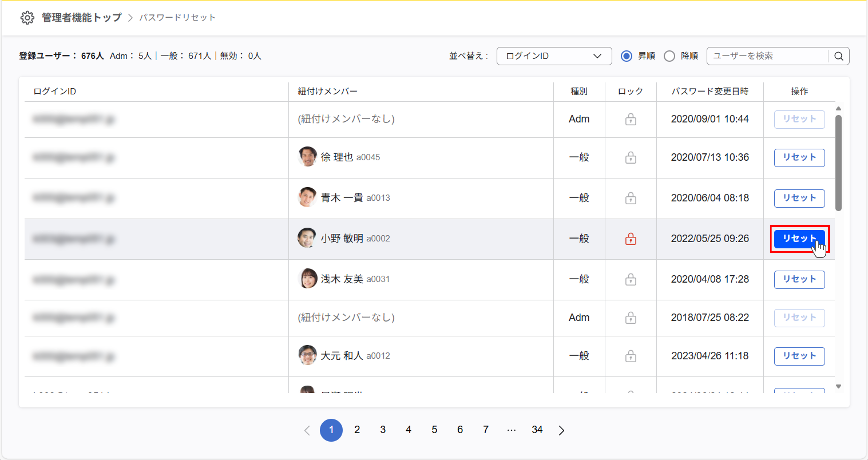Click the lock icon in 青木 一貴 row

[630, 198]
